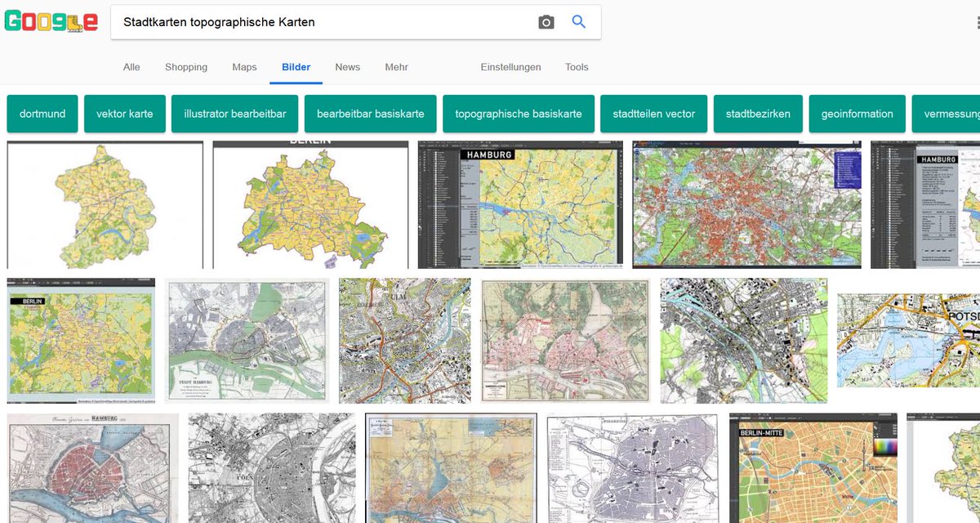Select the Bilder tab
The height and width of the screenshot is (523, 980).
point(296,67)
